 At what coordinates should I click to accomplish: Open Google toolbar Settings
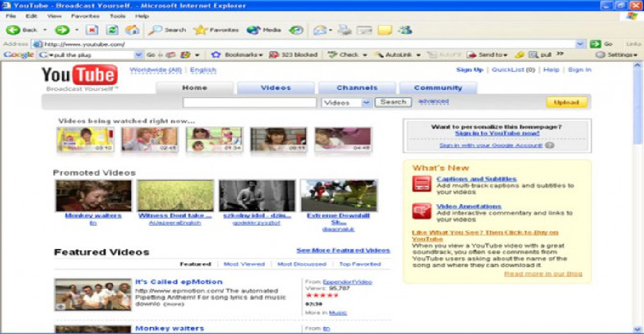click(x=617, y=55)
